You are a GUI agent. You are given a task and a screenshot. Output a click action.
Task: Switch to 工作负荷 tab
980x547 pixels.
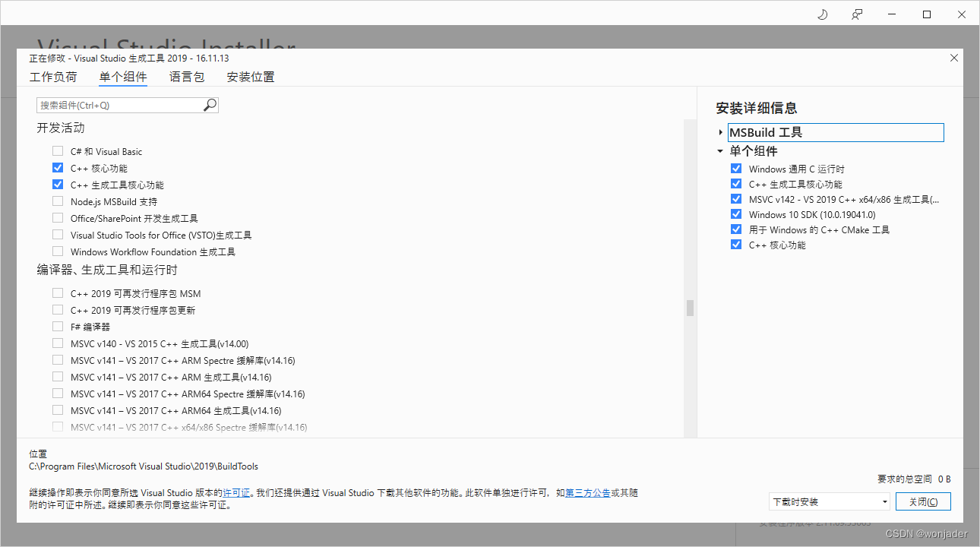coord(53,77)
